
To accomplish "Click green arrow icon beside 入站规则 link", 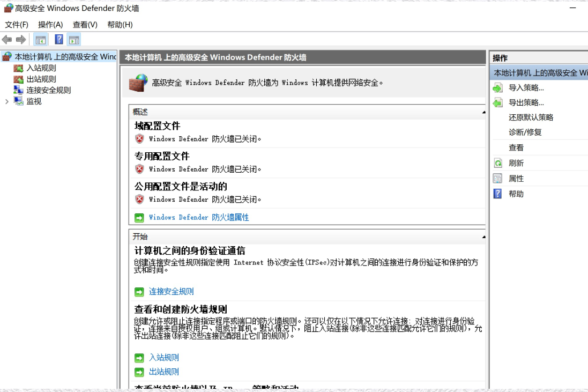I will tap(139, 358).
